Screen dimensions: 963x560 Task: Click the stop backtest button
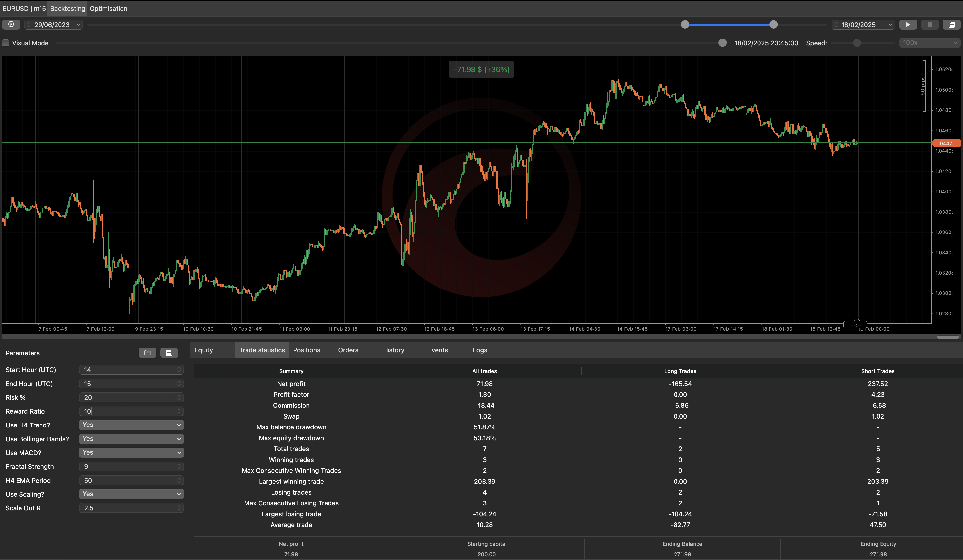(x=929, y=24)
